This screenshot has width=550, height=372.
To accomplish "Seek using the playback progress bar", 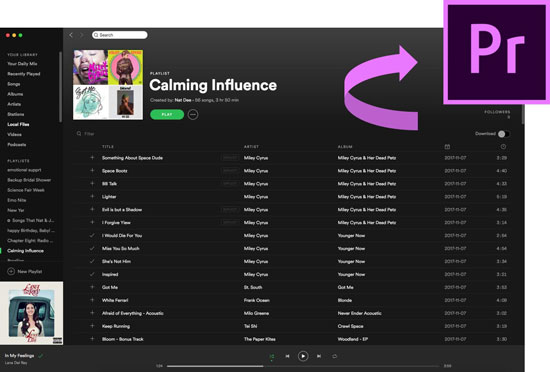I will coord(303,366).
